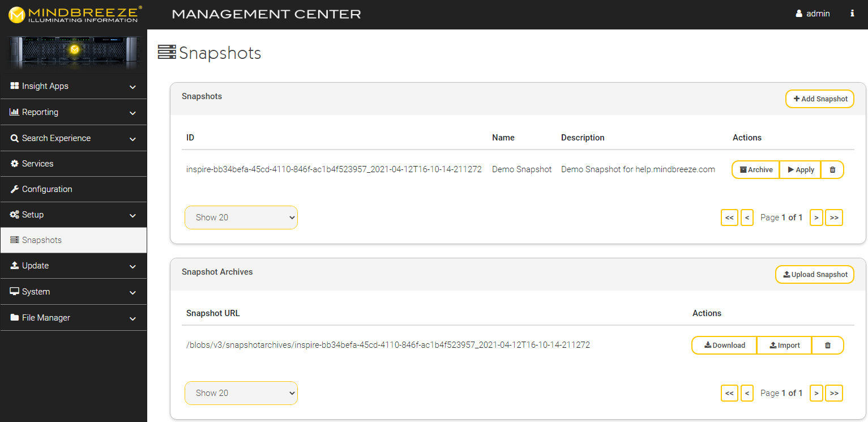868x422 pixels.
Task: Expand Insight Apps menu chevron
Action: point(132,87)
